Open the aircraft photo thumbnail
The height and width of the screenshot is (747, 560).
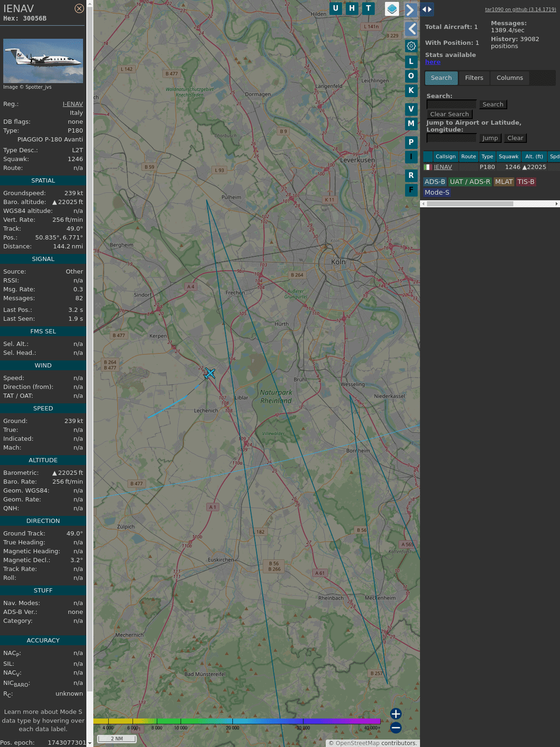(x=43, y=61)
